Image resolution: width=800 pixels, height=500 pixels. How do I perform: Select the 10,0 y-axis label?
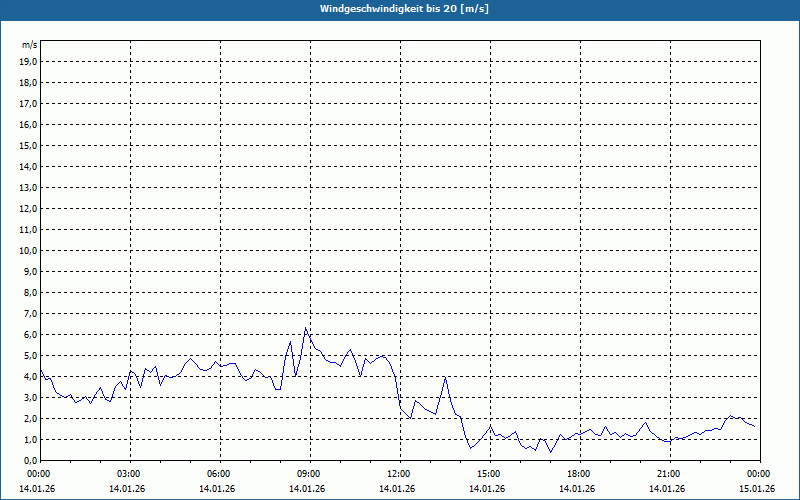[x=28, y=250]
